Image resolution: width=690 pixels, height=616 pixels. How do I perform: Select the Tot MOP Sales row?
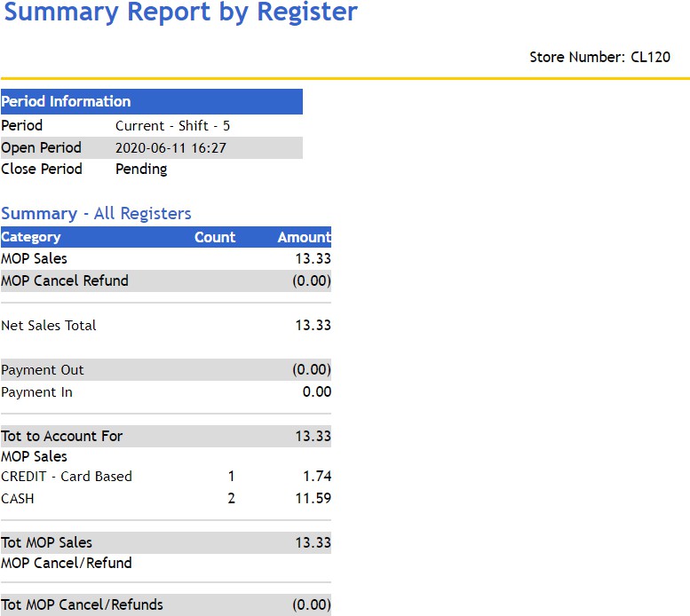166,542
